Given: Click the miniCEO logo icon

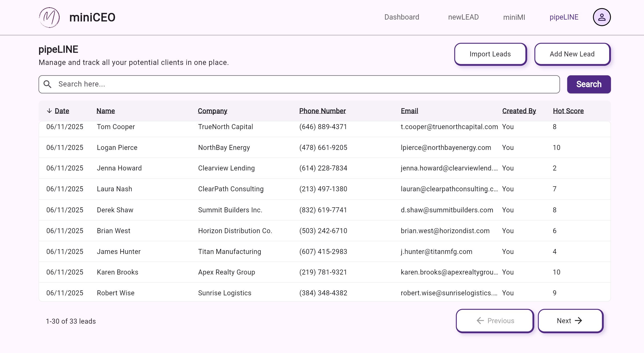Looking at the screenshot, I should click(49, 17).
